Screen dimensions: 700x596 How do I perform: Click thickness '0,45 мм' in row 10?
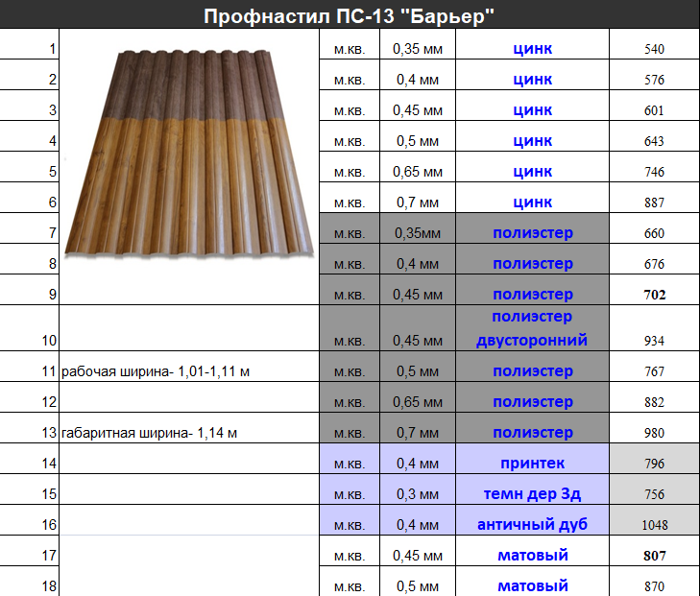(418, 341)
